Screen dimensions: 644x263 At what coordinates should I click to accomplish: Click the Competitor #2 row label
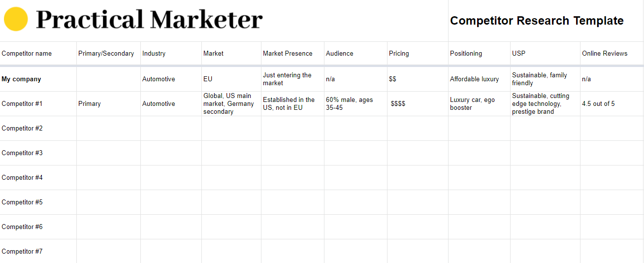22,129
